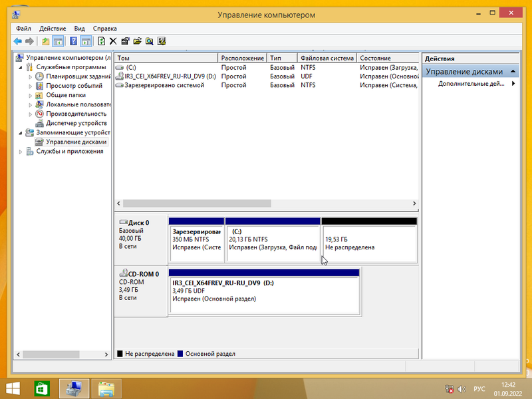Click the Том column header
Image resolution: width=532 pixels, height=399 pixels.
tap(166, 58)
